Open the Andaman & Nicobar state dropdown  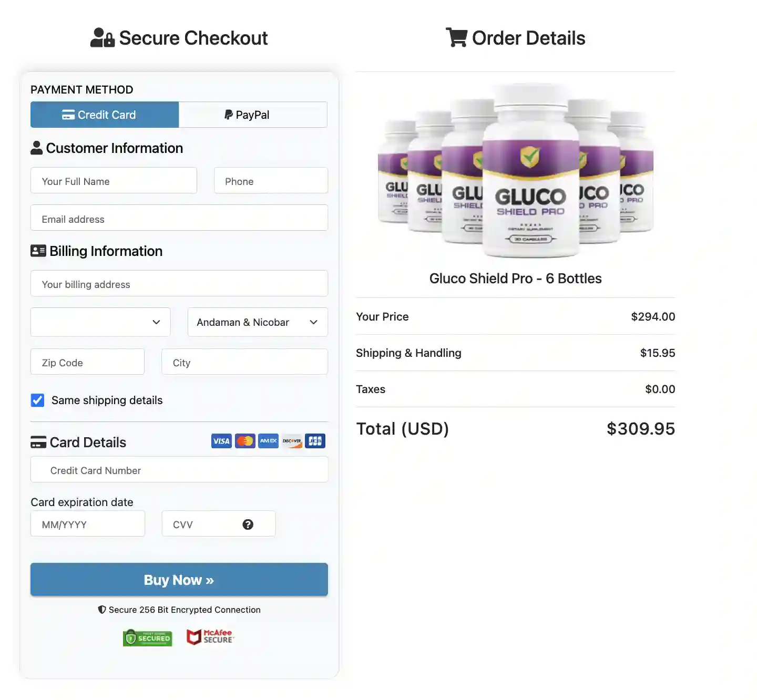257,322
